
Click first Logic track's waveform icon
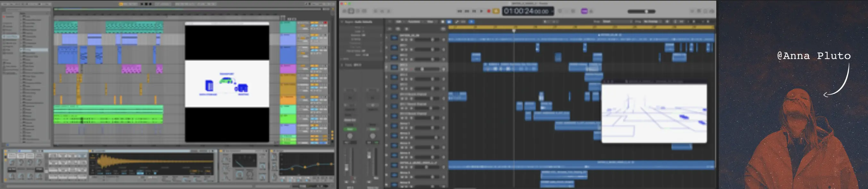pos(394,38)
